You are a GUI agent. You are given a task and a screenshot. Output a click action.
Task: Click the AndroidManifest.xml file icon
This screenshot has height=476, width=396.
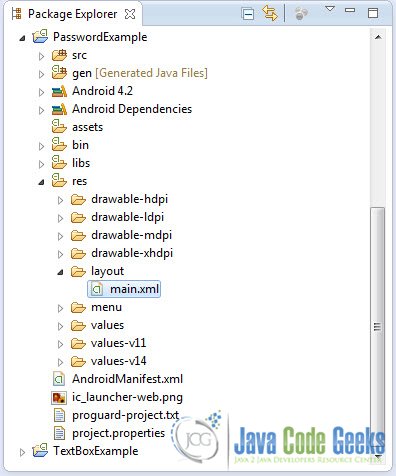pos(59,379)
